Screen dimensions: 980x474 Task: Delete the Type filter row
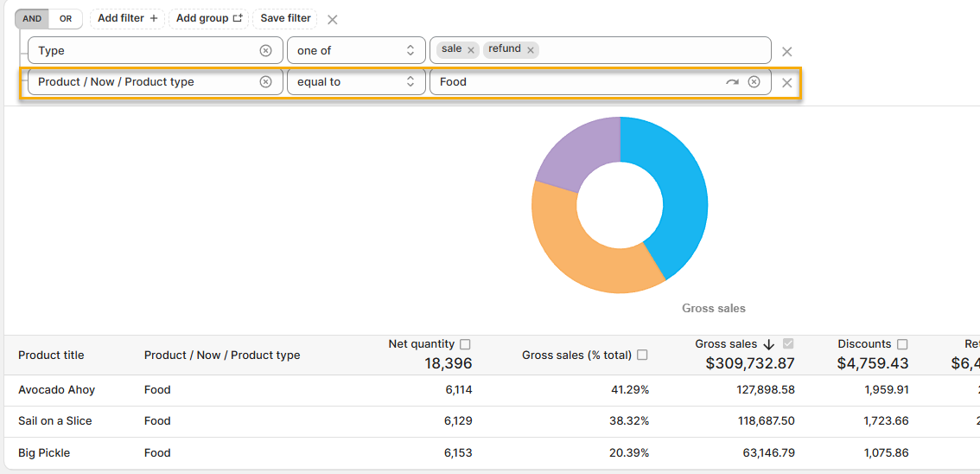tap(786, 52)
